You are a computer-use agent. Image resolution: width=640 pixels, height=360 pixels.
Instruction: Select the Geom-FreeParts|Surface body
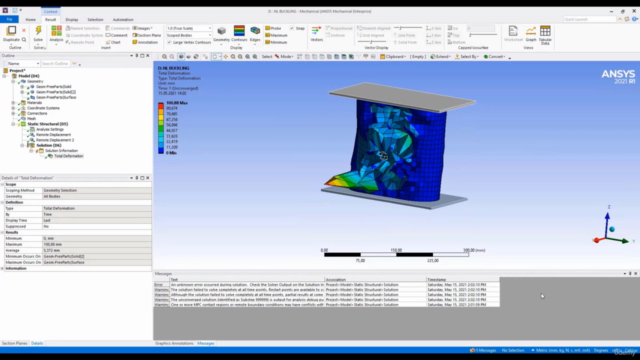(x=56, y=97)
